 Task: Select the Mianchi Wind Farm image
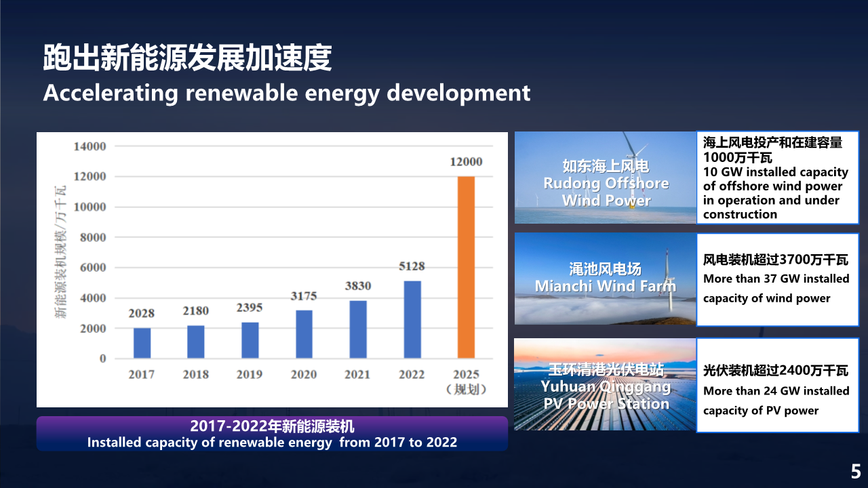point(605,279)
